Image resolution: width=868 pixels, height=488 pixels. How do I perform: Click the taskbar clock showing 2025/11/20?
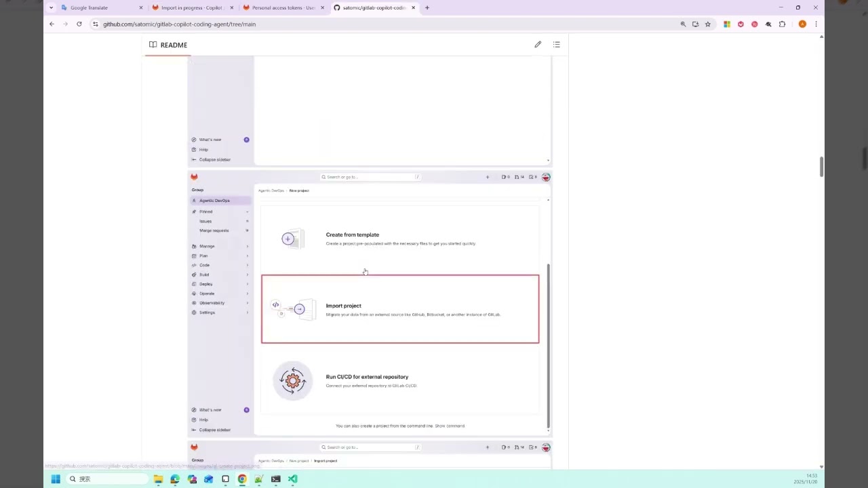tap(806, 479)
